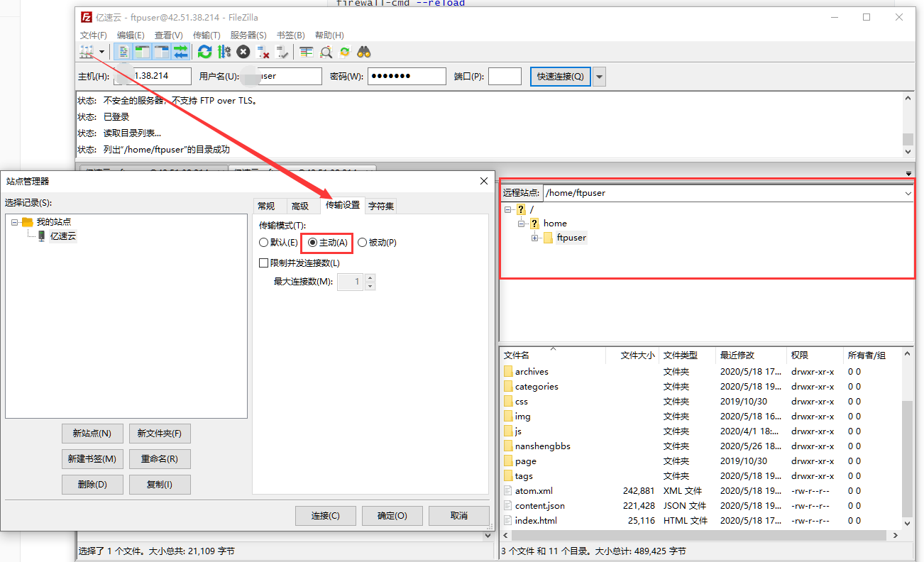
Task: Click remote file list horizontal scrollbar
Action: 699,536
